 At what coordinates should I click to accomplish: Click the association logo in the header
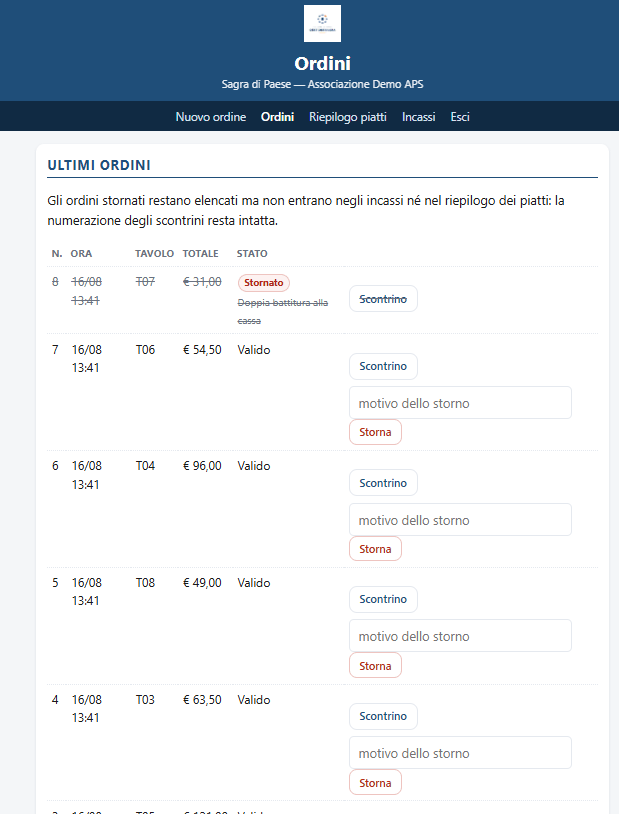point(322,23)
